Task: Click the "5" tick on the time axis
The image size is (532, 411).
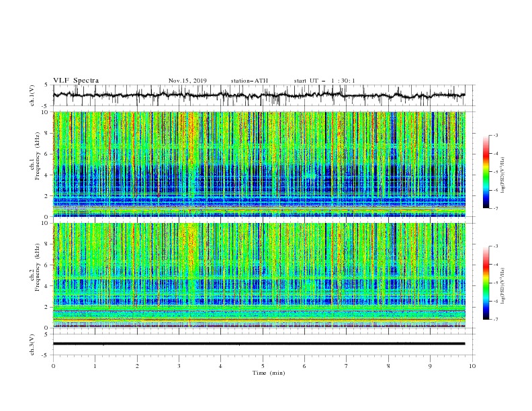Action: [x=263, y=366]
